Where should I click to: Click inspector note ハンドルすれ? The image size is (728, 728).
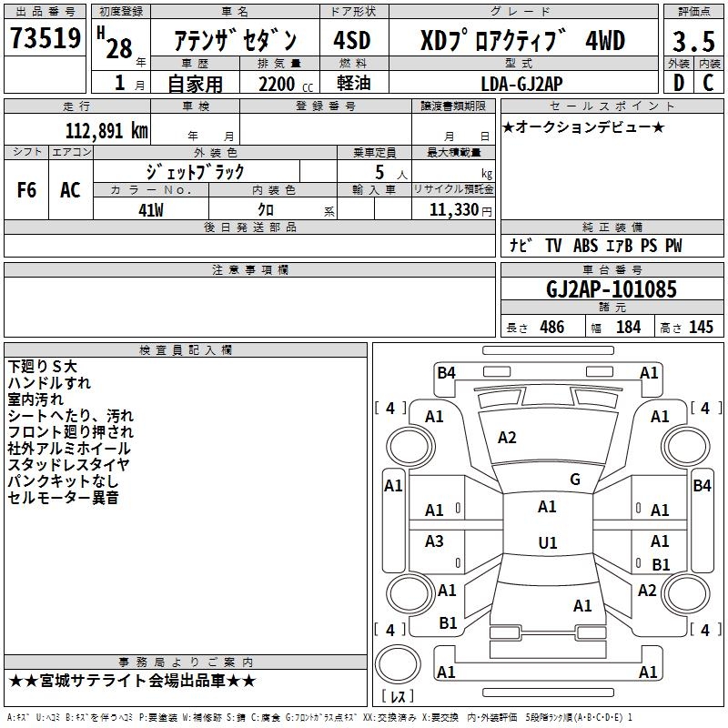click(x=49, y=383)
